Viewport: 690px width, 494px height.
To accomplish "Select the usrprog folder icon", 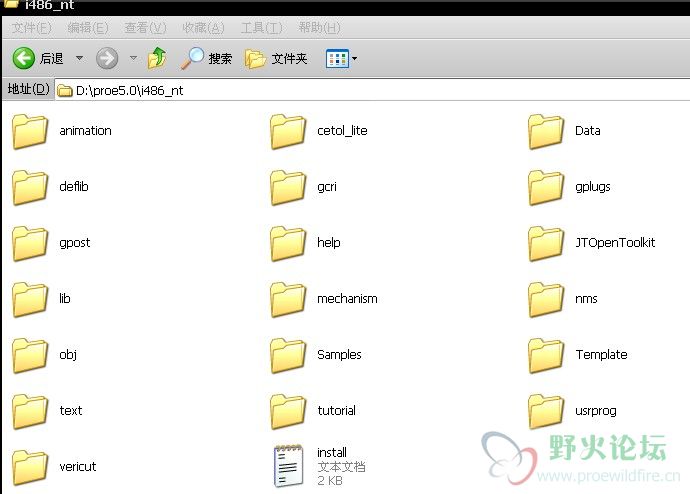I will (546, 411).
